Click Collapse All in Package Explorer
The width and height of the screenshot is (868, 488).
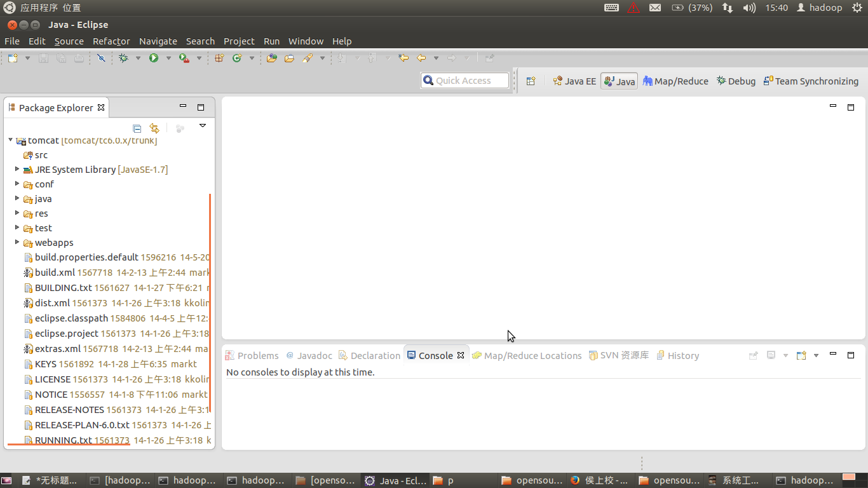[x=137, y=128]
